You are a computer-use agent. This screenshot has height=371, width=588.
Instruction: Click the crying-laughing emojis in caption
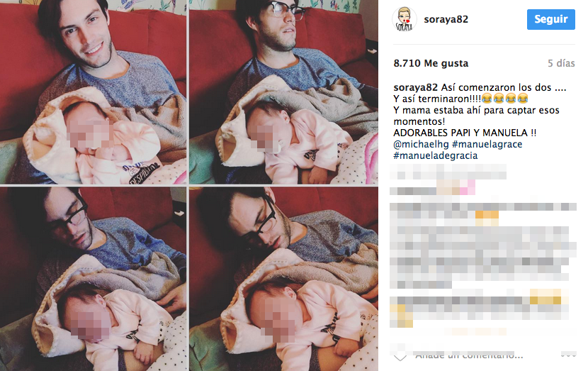click(504, 99)
